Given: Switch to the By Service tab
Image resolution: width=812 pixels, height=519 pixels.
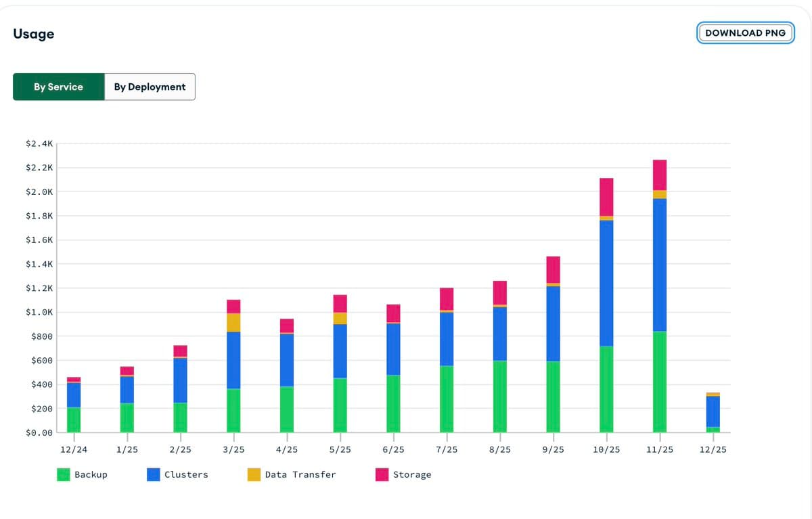Looking at the screenshot, I should click(59, 87).
